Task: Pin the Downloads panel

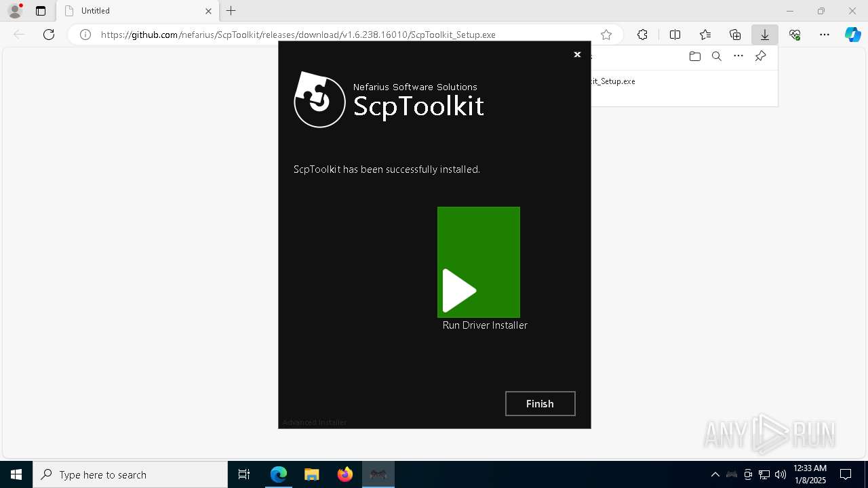Action: coord(760,56)
